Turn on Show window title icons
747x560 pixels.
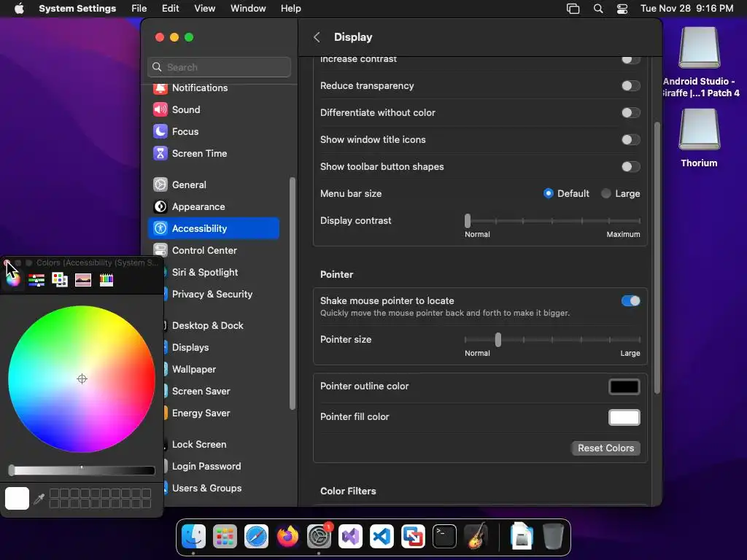point(630,139)
